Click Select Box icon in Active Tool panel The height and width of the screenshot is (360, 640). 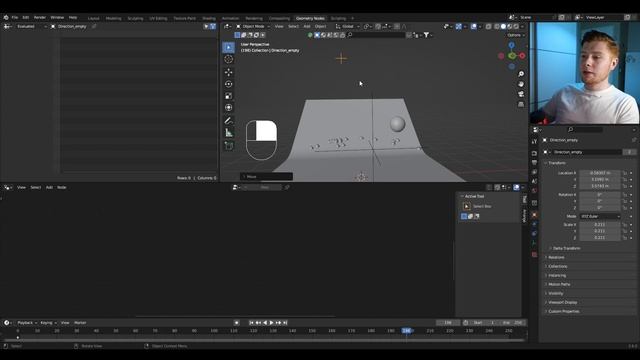(x=467, y=207)
